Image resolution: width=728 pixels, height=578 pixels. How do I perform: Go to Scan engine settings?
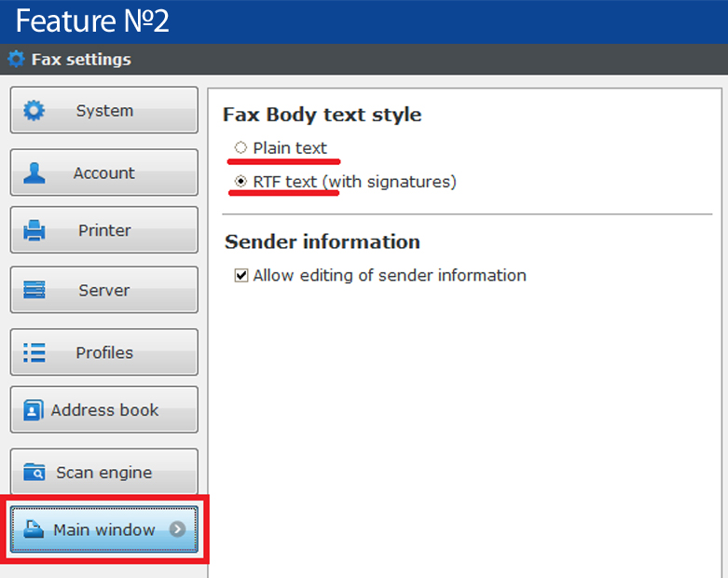(x=104, y=472)
